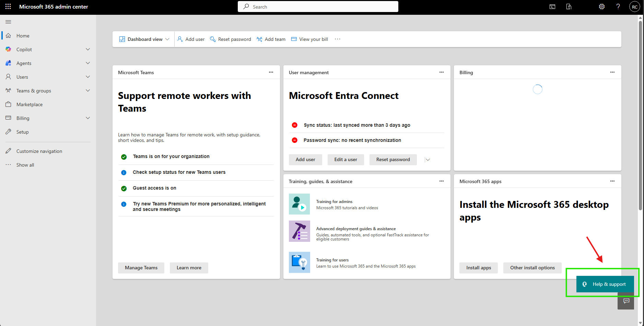The image size is (644, 326).
Task: Click the red sync status error icon
Action: 295,125
